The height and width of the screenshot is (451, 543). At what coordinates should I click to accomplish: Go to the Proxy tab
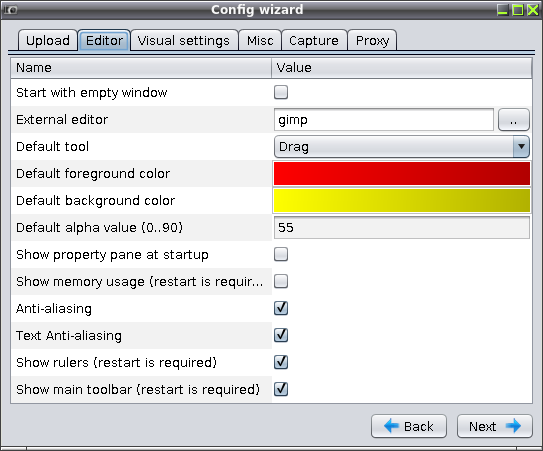pyautogui.click(x=372, y=41)
